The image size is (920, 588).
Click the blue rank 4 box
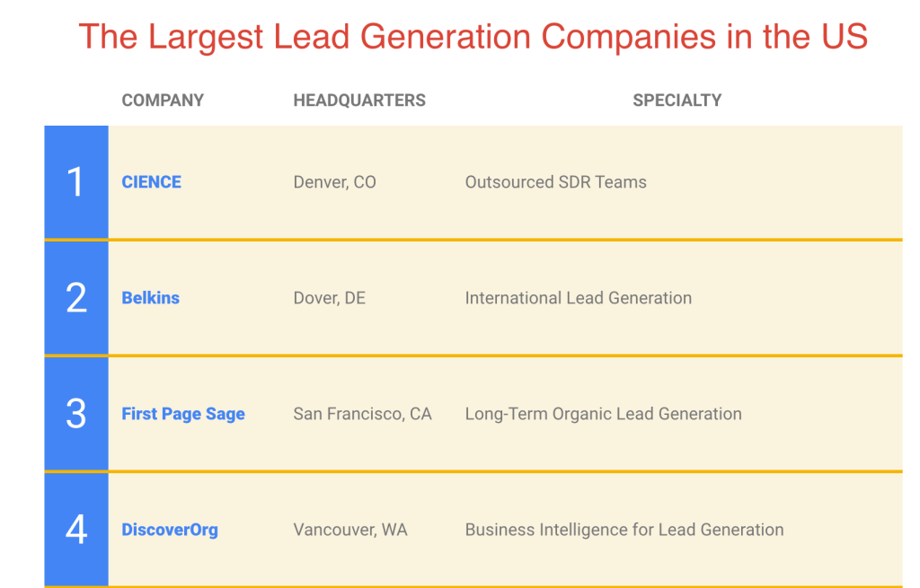click(x=76, y=530)
